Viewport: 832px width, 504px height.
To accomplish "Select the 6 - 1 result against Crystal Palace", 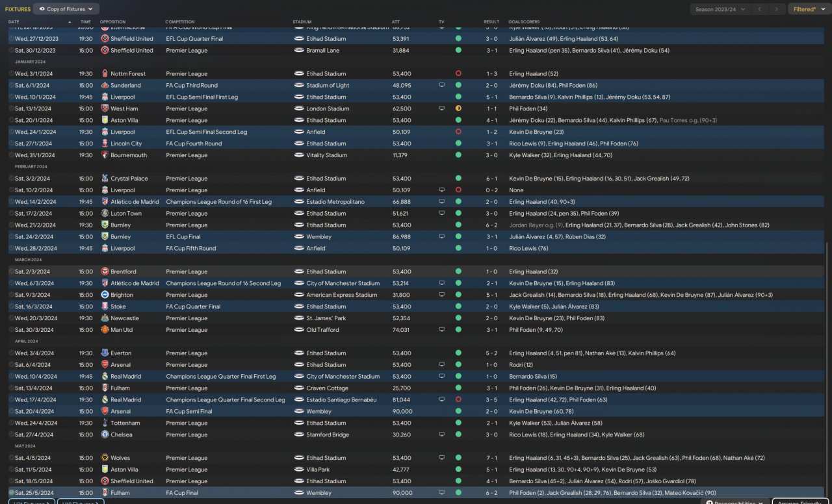I will [x=491, y=179].
